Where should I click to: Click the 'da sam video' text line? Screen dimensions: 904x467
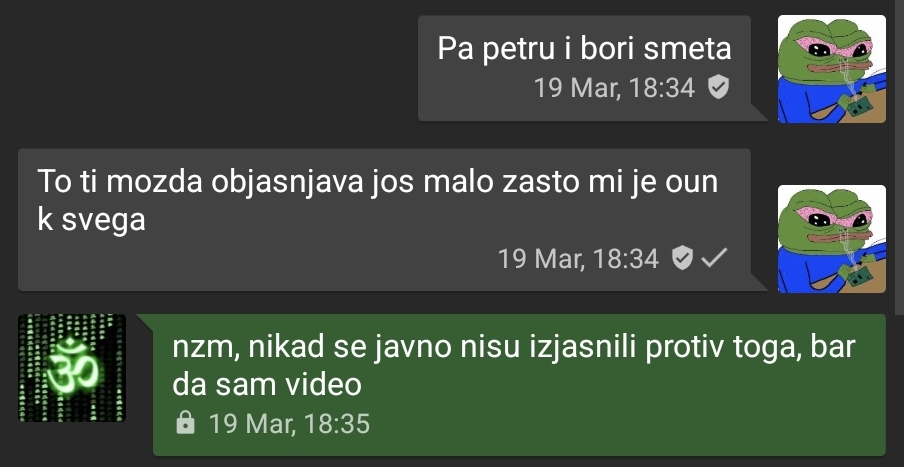pyautogui.click(x=267, y=385)
